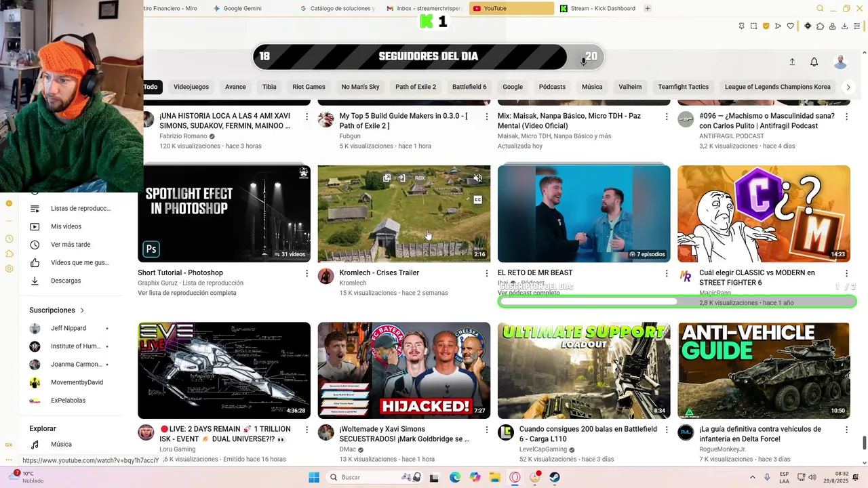The width and height of the screenshot is (868, 488).
Task: Click the browser sidebar extensions cube icon
Action: click(9, 253)
